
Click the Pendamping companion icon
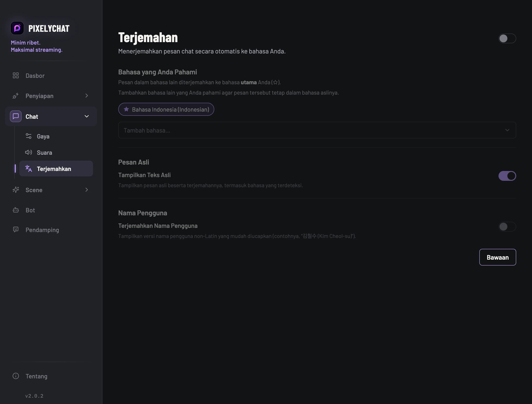pos(16,230)
